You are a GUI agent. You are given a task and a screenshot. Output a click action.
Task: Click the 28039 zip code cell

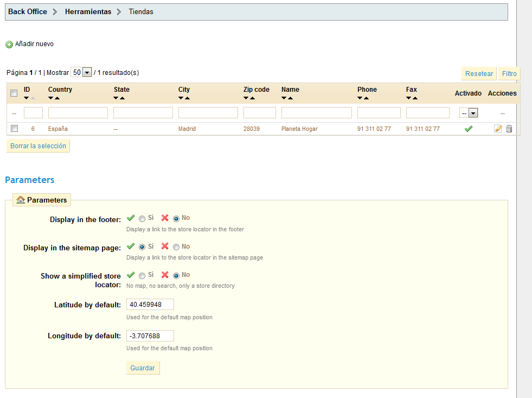[x=252, y=129]
